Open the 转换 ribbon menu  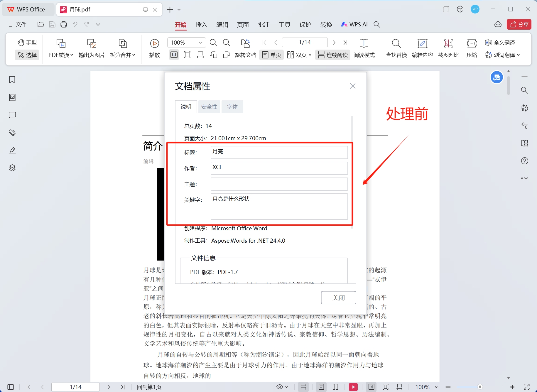326,24
